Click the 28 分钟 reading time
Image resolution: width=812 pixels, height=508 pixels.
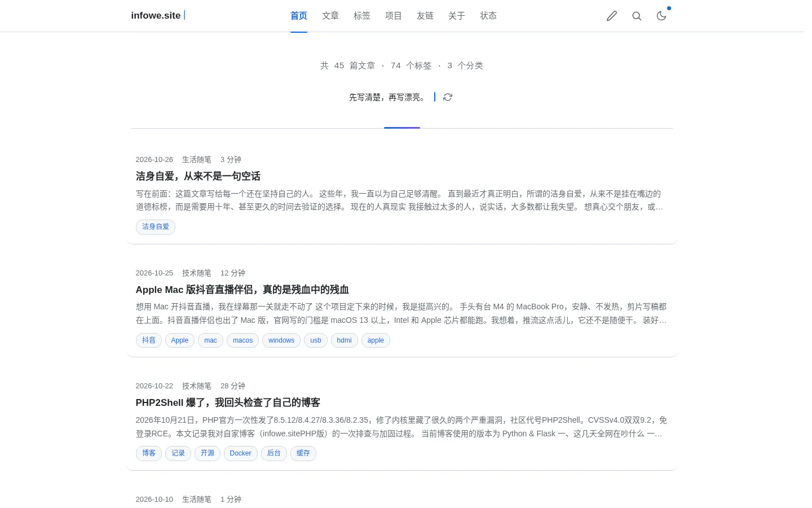tap(233, 386)
